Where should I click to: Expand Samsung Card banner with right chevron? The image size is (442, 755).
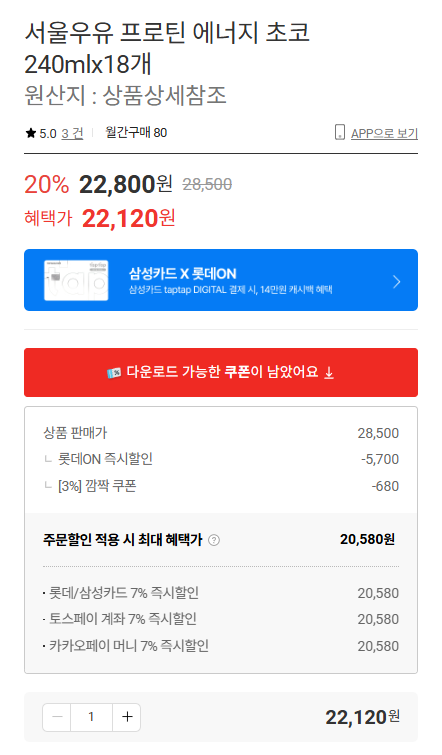(x=396, y=282)
